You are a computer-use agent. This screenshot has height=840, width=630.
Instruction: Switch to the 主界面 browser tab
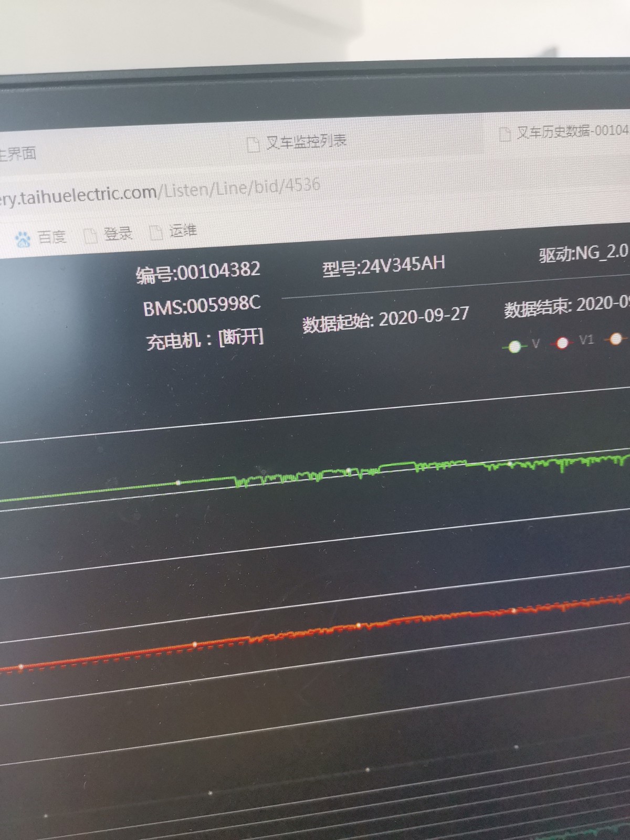tap(18, 154)
